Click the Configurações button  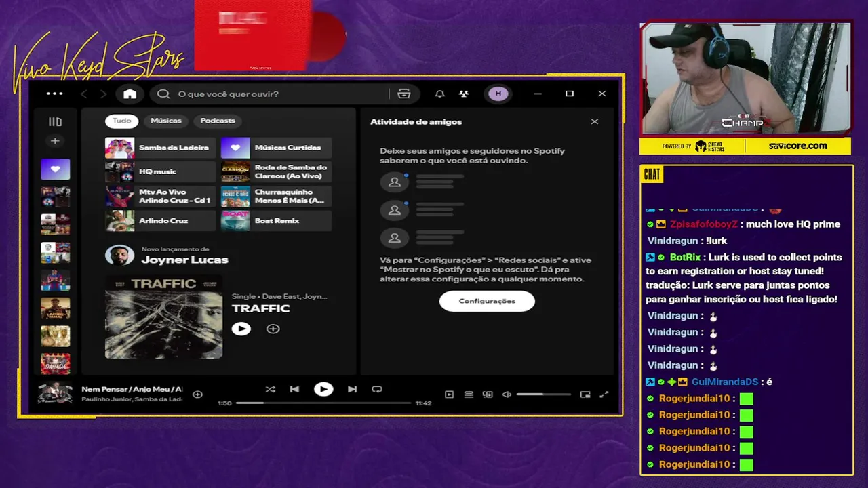coord(487,301)
